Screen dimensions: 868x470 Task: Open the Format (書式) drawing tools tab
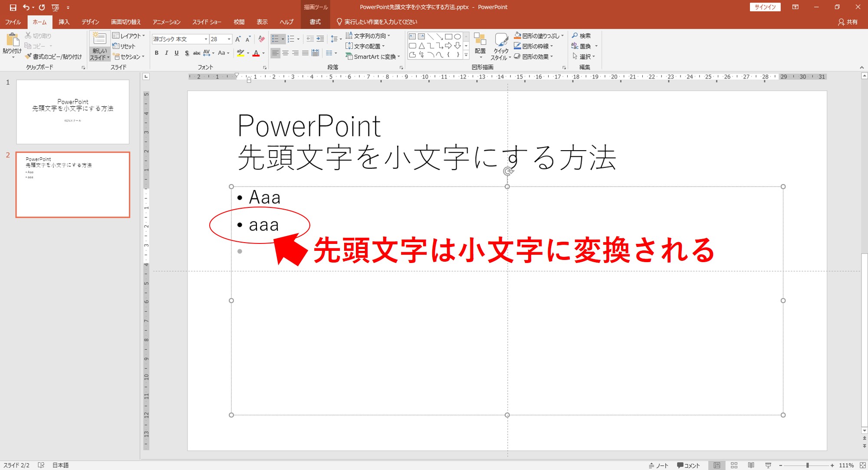click(x=316, y=22)
